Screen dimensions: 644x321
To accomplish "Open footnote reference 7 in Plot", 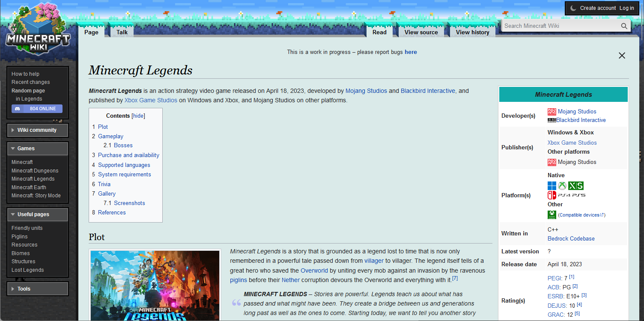I will point(455,279).
